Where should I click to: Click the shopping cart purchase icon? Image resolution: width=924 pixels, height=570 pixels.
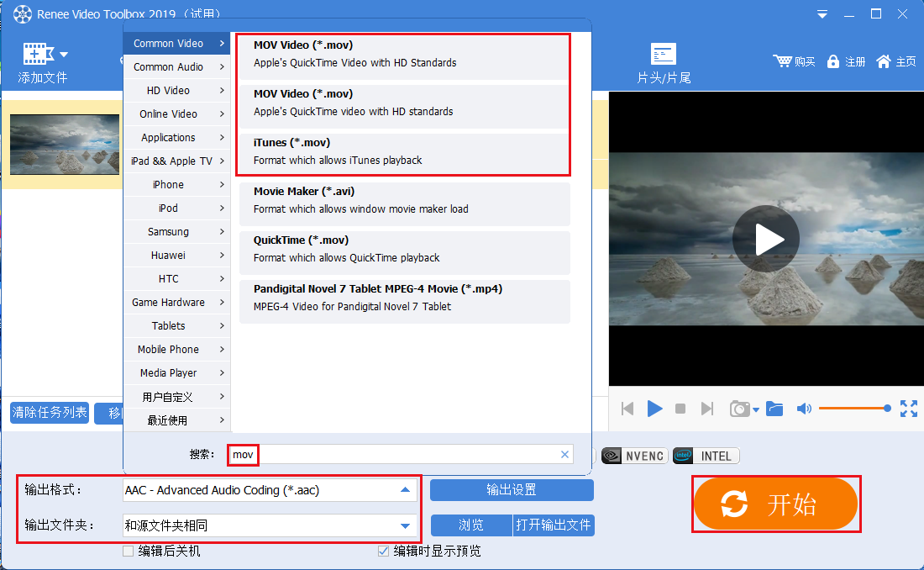(x=783, y=61)
